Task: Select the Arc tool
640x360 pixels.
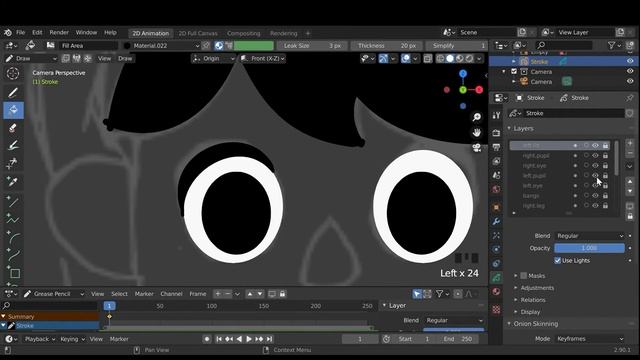Action: point(13,238)
